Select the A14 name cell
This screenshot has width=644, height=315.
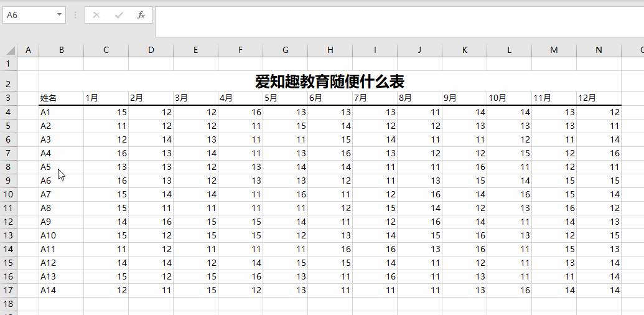tap(61, 290)
